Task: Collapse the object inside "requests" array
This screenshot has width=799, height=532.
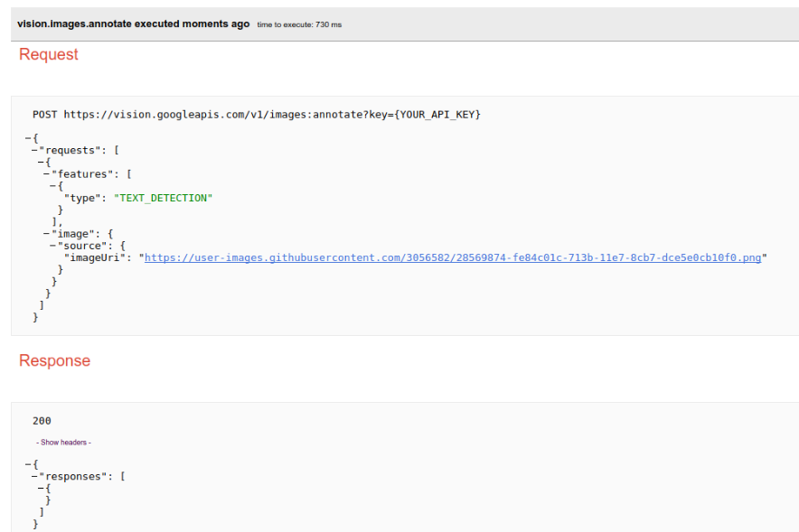Action: 41,163
